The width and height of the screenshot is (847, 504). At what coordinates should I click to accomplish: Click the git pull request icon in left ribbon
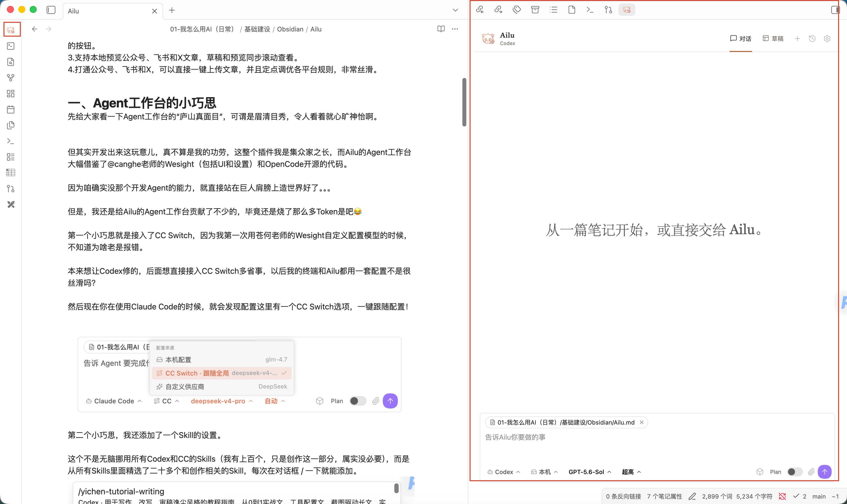[x=11, y=188]
